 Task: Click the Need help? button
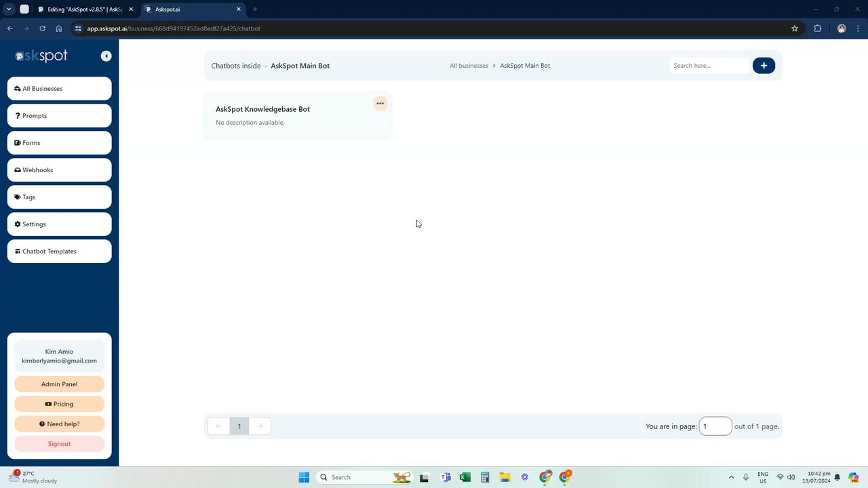(59, 424)
